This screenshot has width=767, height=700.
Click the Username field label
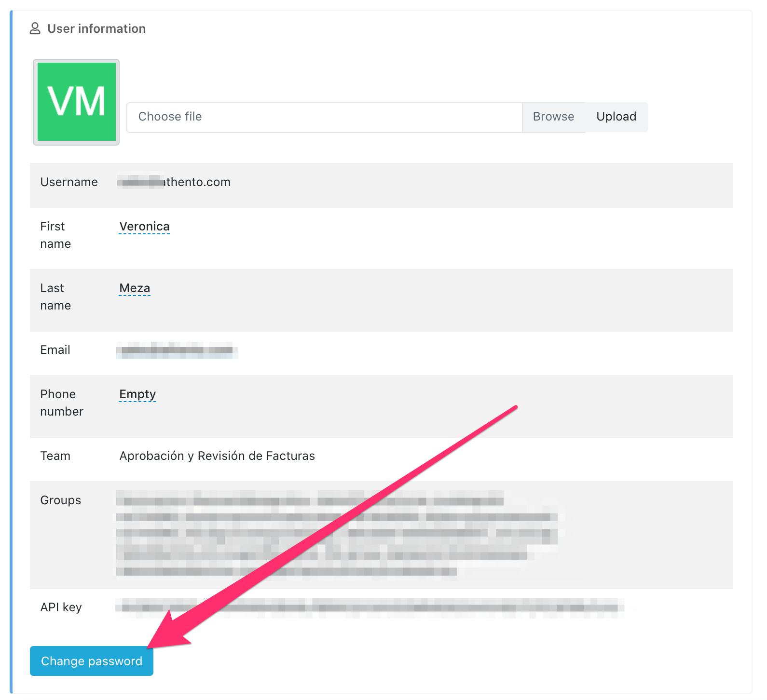[69, 182]
